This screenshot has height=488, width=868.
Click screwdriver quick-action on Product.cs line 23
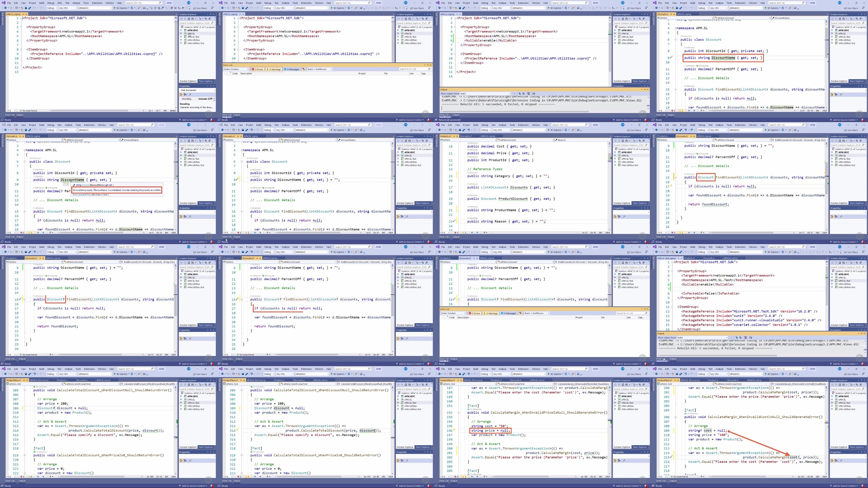point(454,221)
